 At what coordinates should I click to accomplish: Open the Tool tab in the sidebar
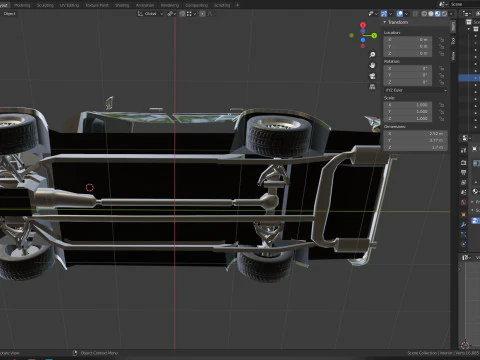coord(453,41)
